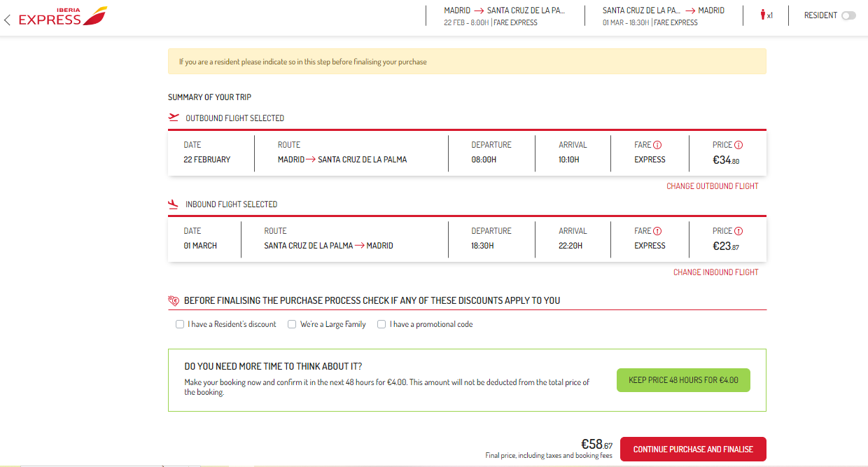Go back using the left chevron arrow

(x=7, y=20)
